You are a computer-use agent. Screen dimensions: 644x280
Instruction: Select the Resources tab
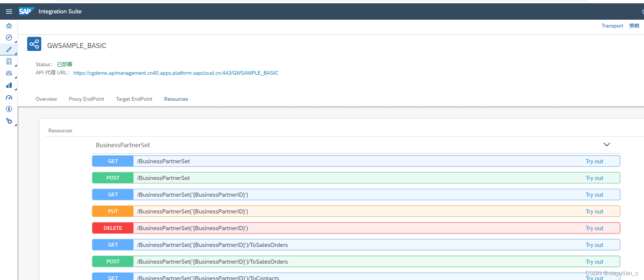click(x=176, y=99)
